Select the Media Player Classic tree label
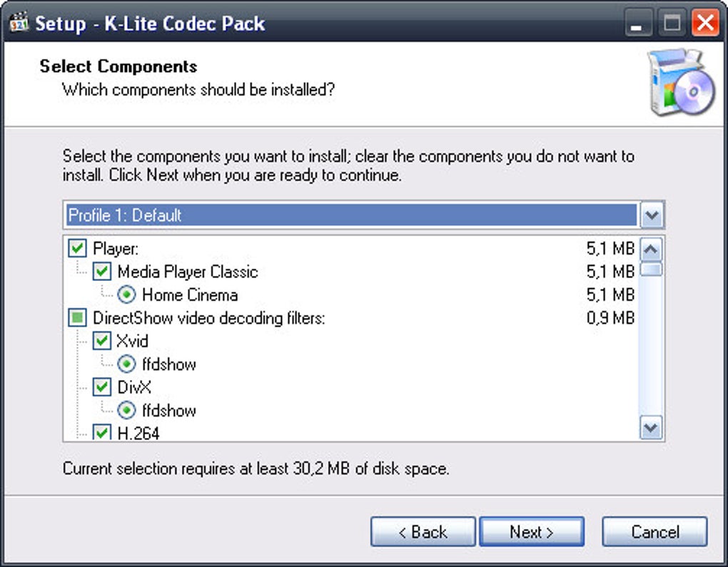Image resolution: width=728 pixels, height=567 pixels. 187,272
